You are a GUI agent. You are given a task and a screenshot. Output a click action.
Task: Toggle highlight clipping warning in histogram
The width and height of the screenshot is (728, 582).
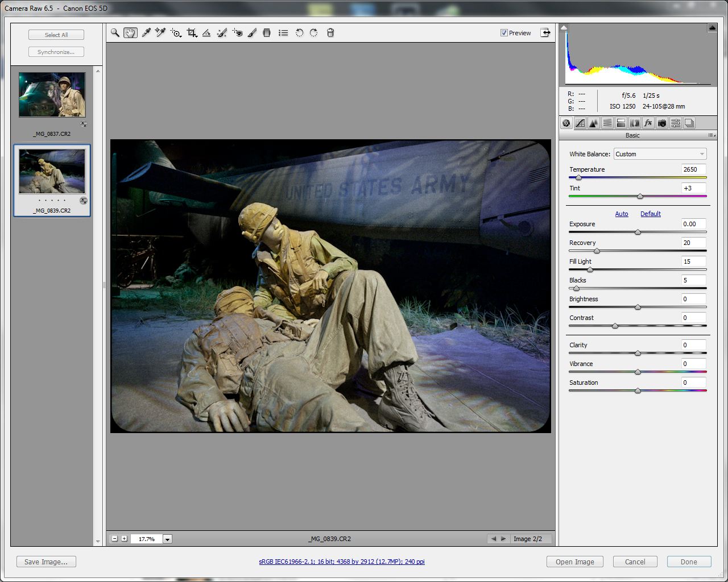click(712, 27)
